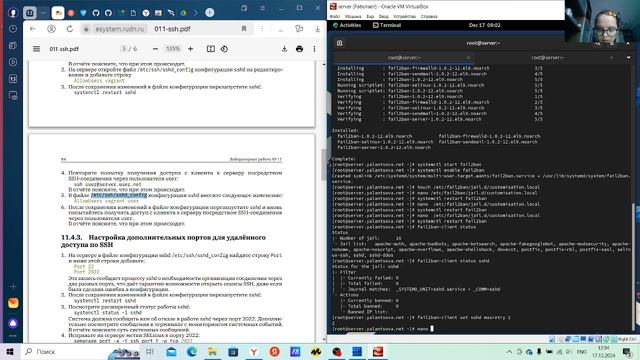This screenshot has height=360, width=640.
Task: Expand the tab list chevron beside counter
Action: coord(43,13)
